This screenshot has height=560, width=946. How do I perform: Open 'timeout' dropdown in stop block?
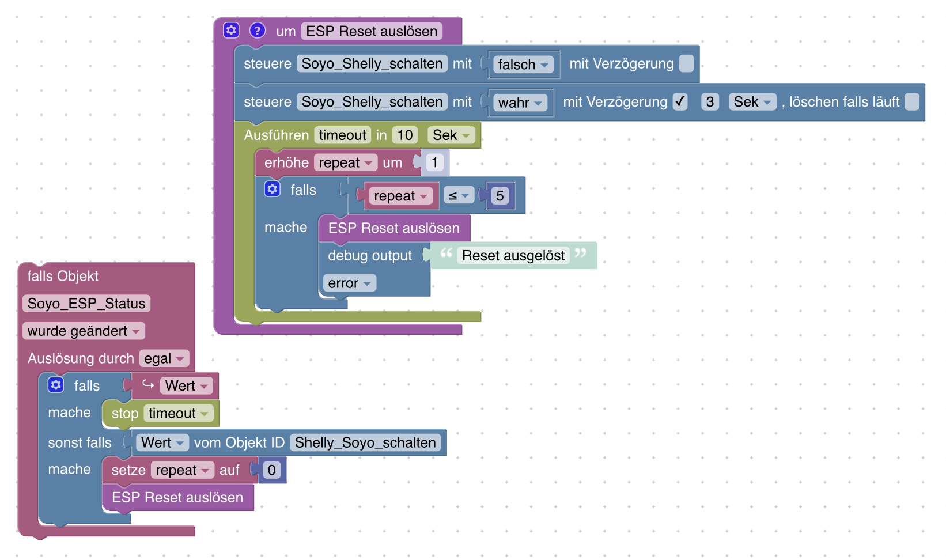point(179,414)
